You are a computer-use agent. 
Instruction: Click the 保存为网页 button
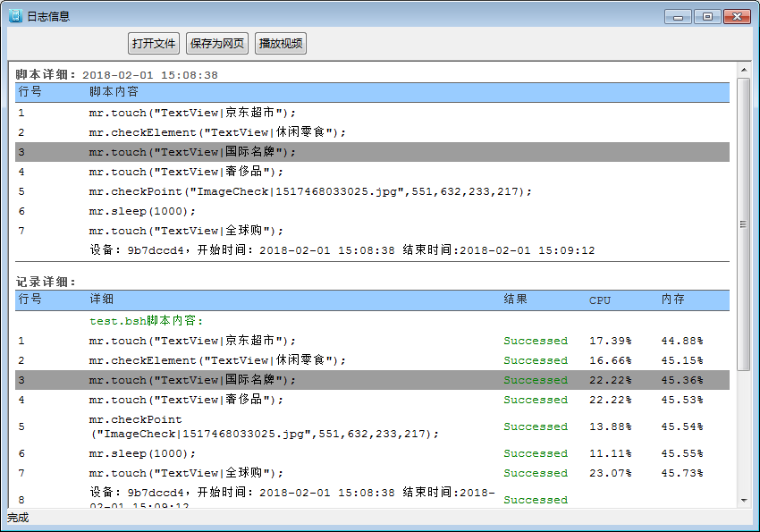217,43
